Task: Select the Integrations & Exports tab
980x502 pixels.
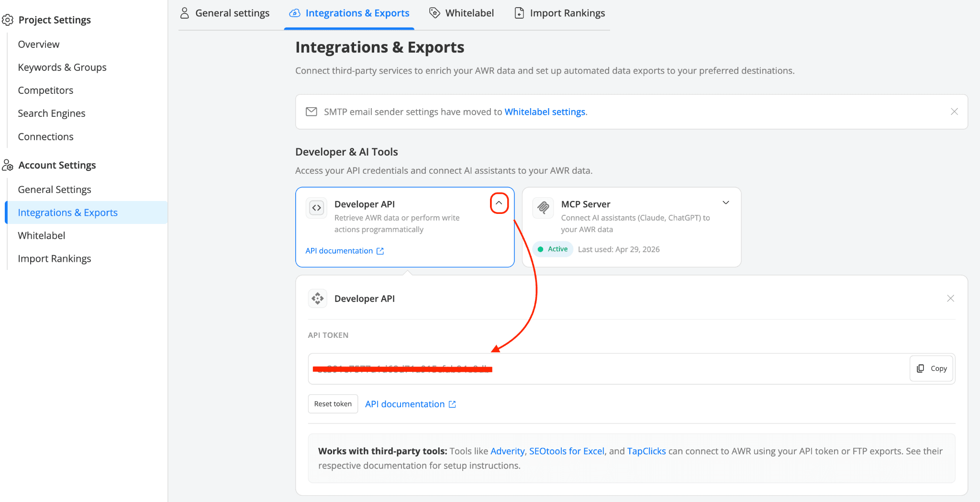Action: pyautogui.click(x=349, y=13)
